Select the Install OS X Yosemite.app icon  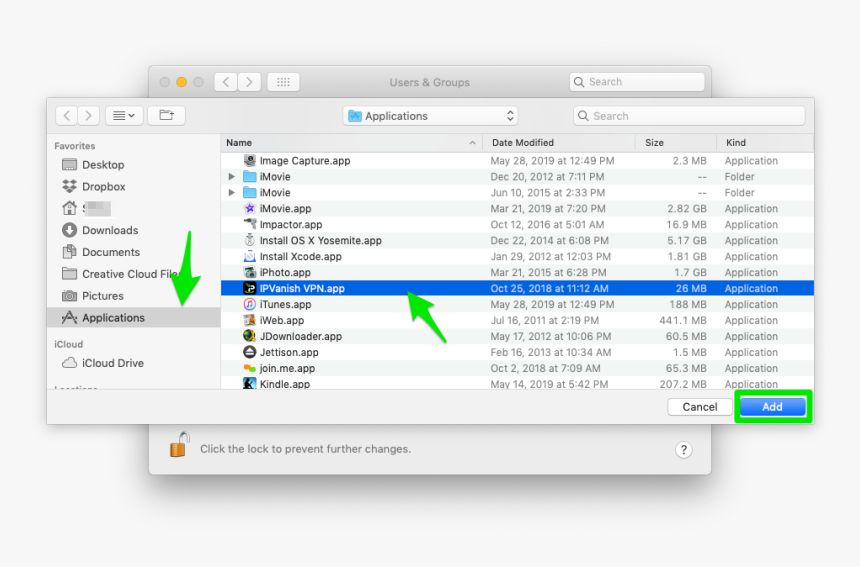[250, 240]
